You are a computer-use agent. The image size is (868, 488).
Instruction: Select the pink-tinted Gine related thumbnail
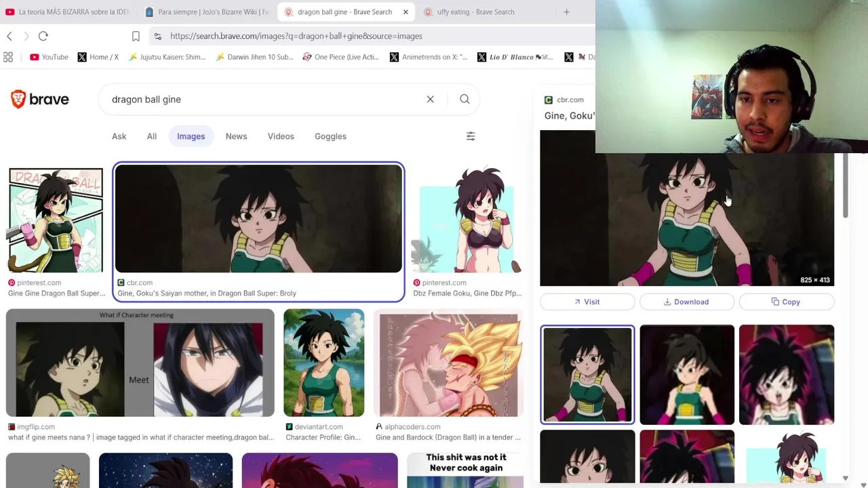click(x=787, y=375)
